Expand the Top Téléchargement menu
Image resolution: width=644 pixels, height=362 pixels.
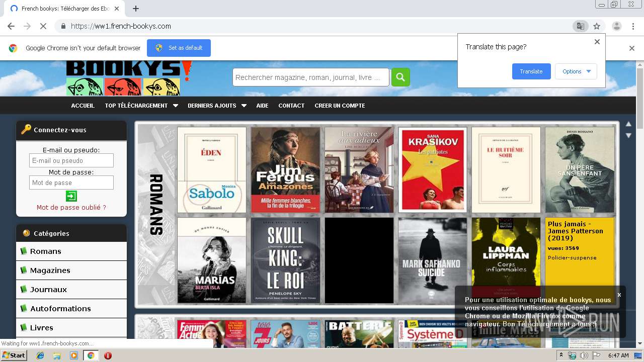click(141, 106)
